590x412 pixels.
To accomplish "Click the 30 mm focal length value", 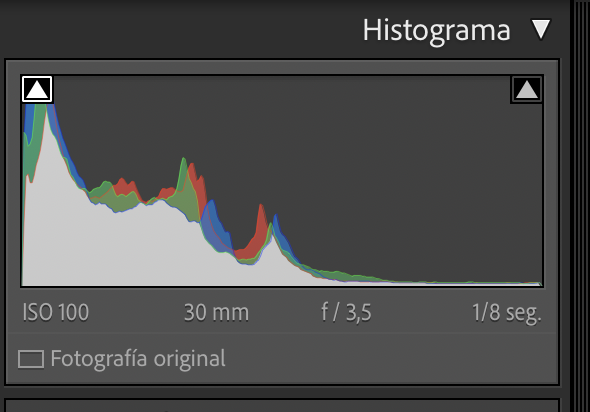I will click(216, 313).
